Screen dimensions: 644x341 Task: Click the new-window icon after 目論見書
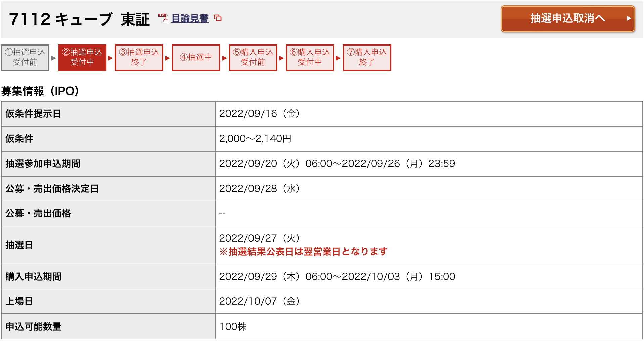pos(218,18)
